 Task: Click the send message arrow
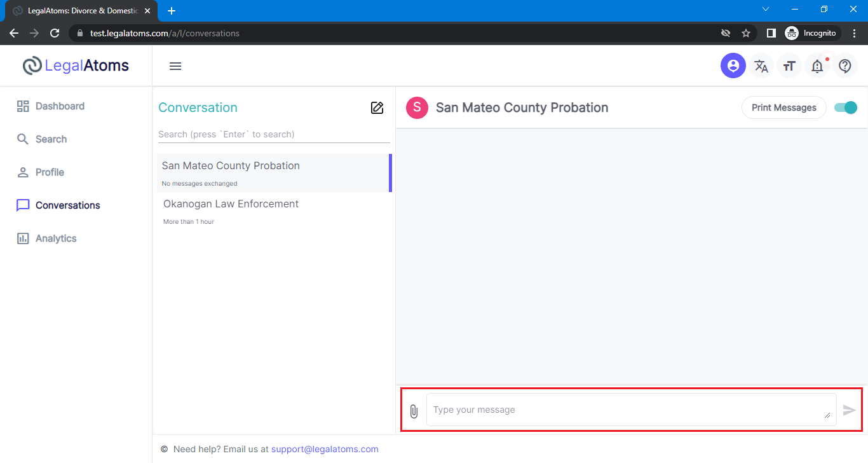[850, 410]
